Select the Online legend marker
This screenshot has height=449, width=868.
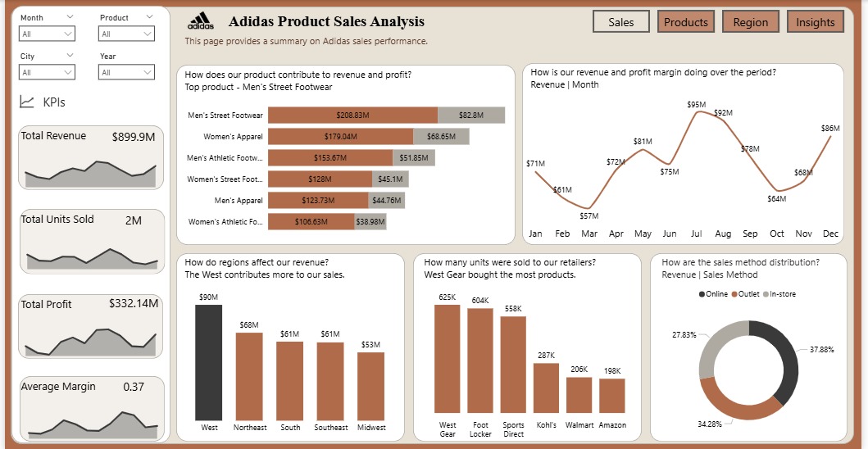[x=702, y=294]
